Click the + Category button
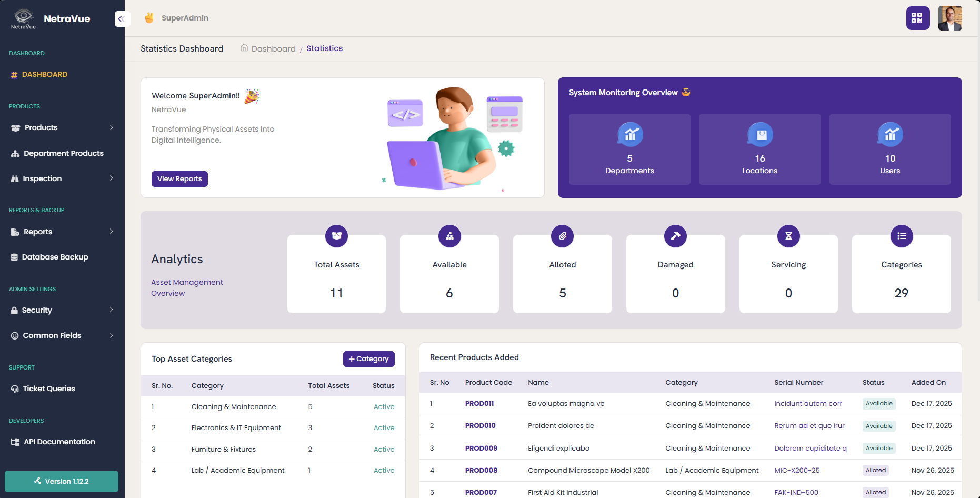 coord(368,359)
